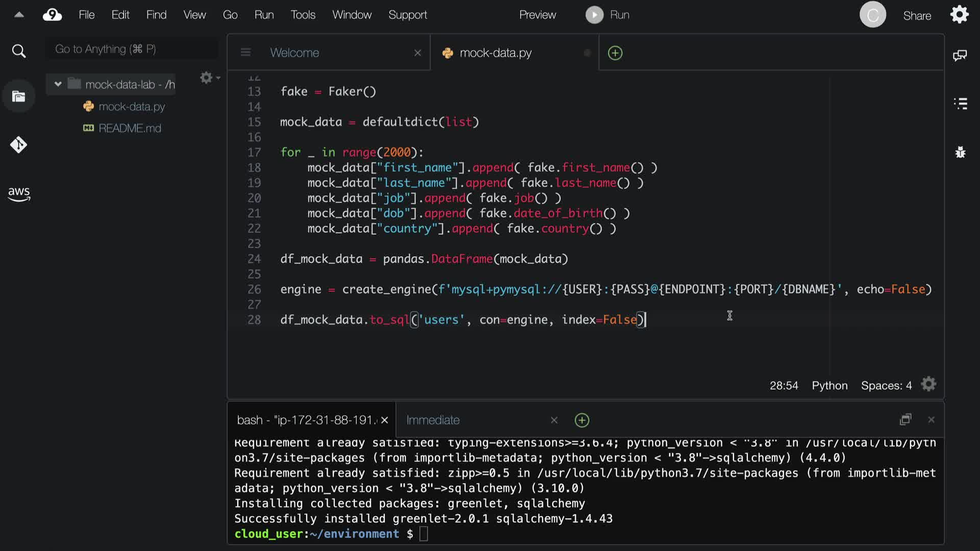Click the Cloud9 logo icon
The height and width of the screenshot is (551, 980).
(52, 15)
